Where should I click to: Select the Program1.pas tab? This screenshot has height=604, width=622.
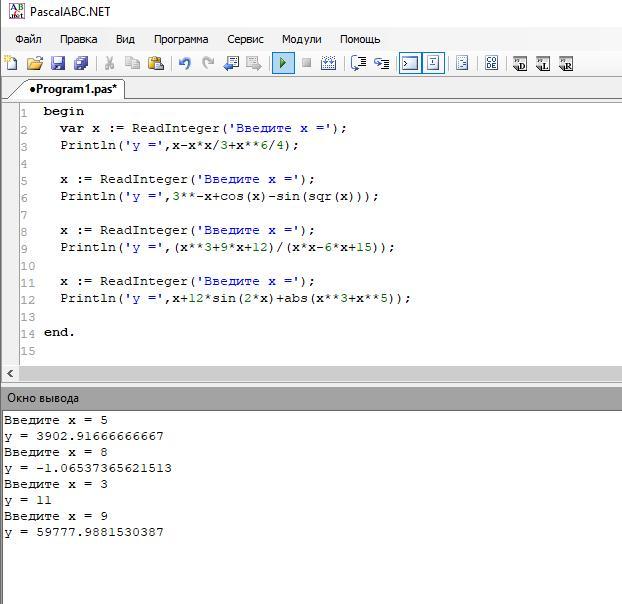pyautogui.click(x=72, y=89)
